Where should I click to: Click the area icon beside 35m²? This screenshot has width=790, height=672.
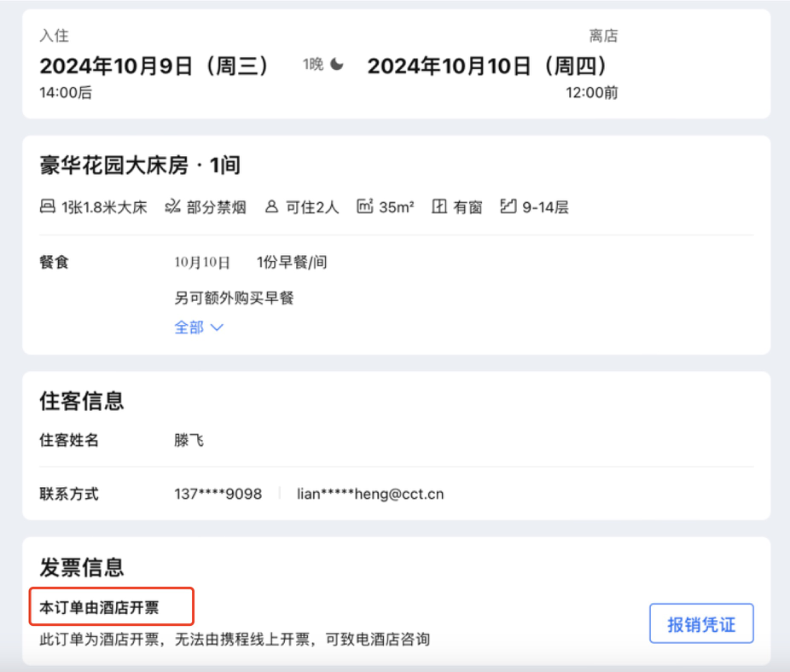pos(365,206)
